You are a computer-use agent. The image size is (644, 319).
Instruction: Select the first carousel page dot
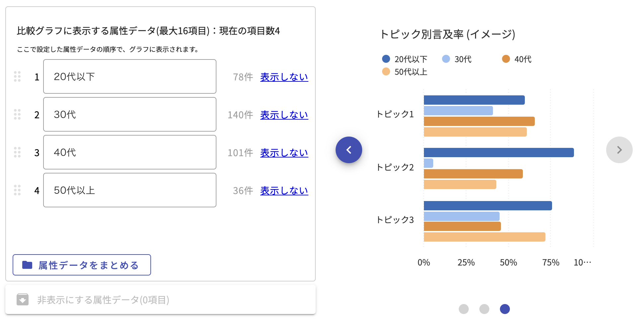click(463, 309)
